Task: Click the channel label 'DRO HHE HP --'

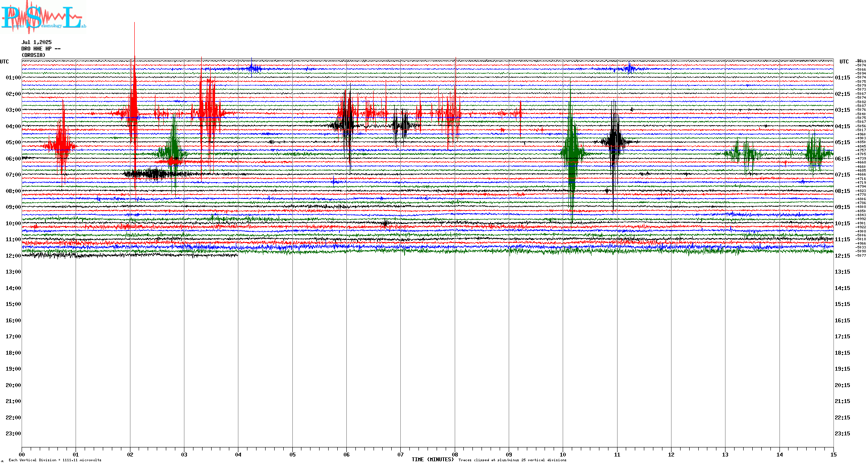Action: [41, 49]
